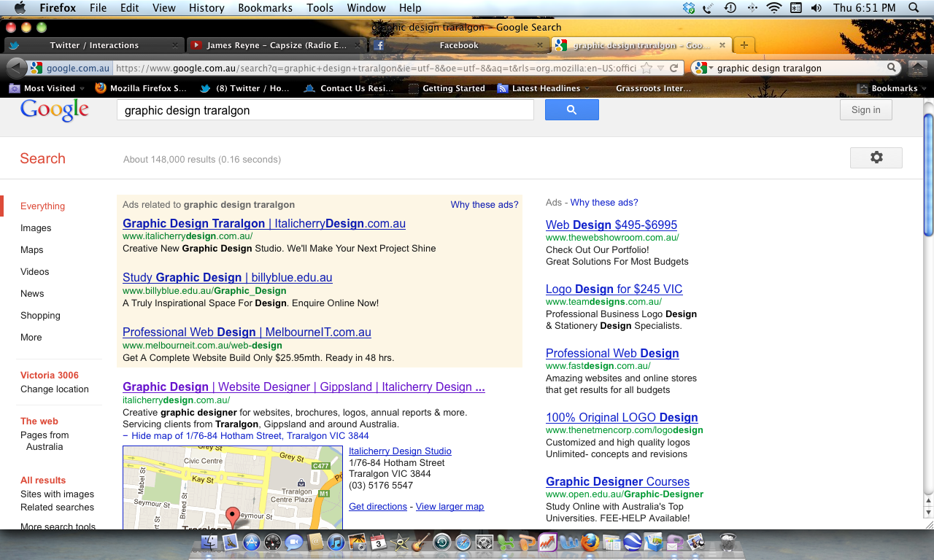Click the volume speaker menu bar icon
934x560 pixels.
(817, 8)
